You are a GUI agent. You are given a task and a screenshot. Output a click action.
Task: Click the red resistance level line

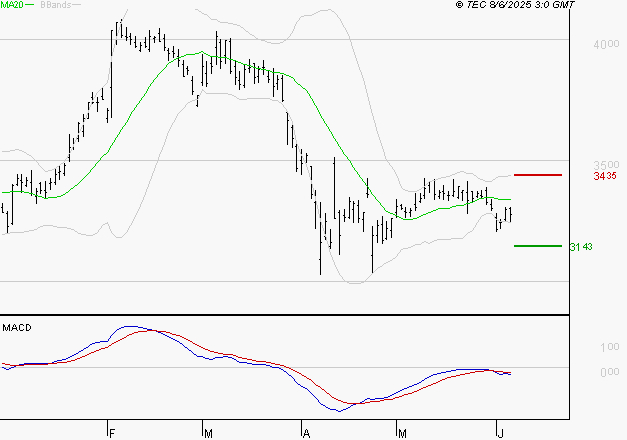tap(538, 175)
